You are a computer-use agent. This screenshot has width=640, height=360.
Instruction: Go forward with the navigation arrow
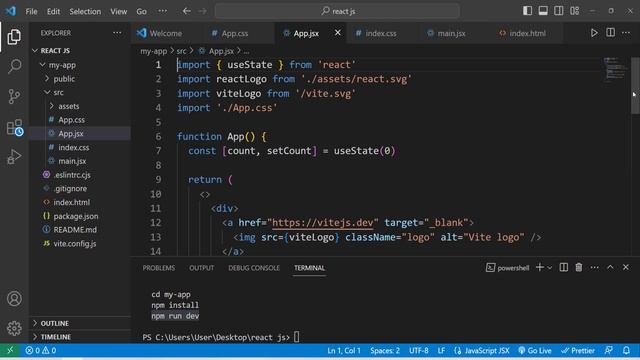coord(202,11)
